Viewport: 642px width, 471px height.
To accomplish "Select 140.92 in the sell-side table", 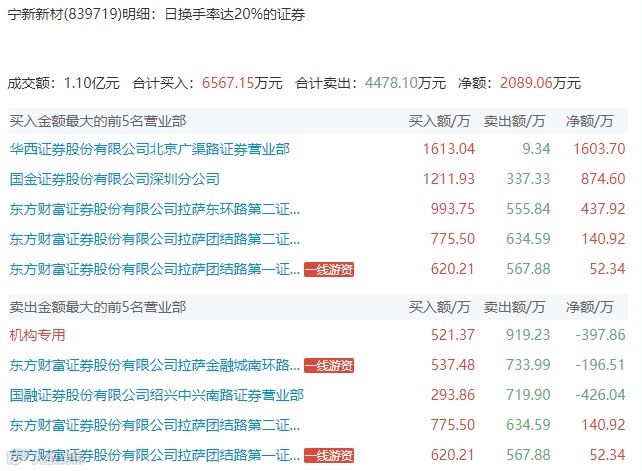I will coord(603,425).
